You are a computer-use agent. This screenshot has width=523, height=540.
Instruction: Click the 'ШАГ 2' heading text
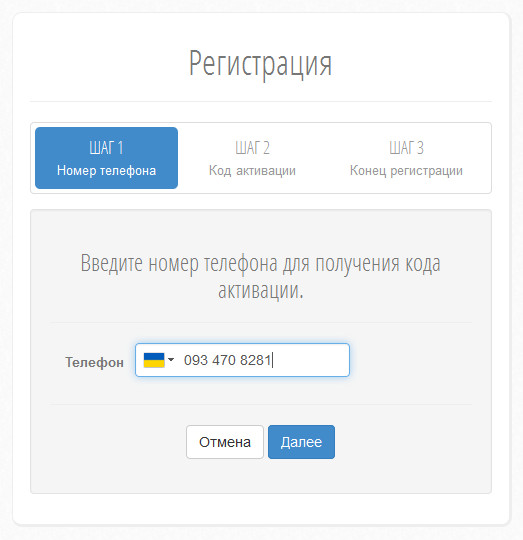point(252,148)
